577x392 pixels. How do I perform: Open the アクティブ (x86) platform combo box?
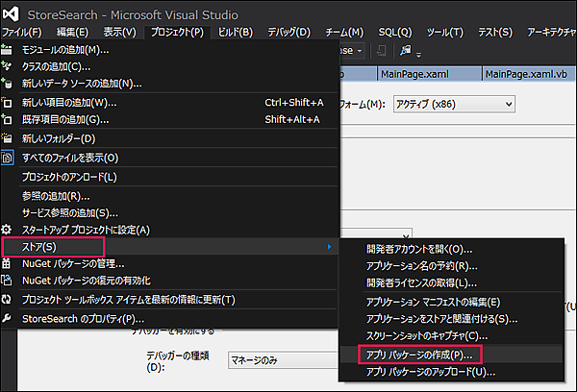point(454,104)
